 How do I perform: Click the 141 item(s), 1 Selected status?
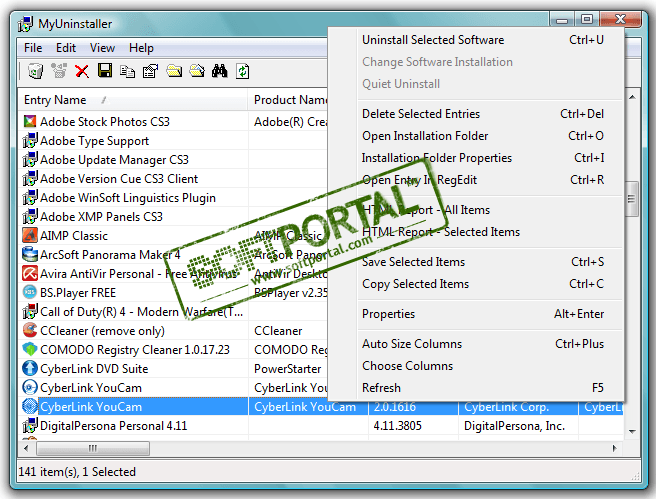click(x=77, y=472)
